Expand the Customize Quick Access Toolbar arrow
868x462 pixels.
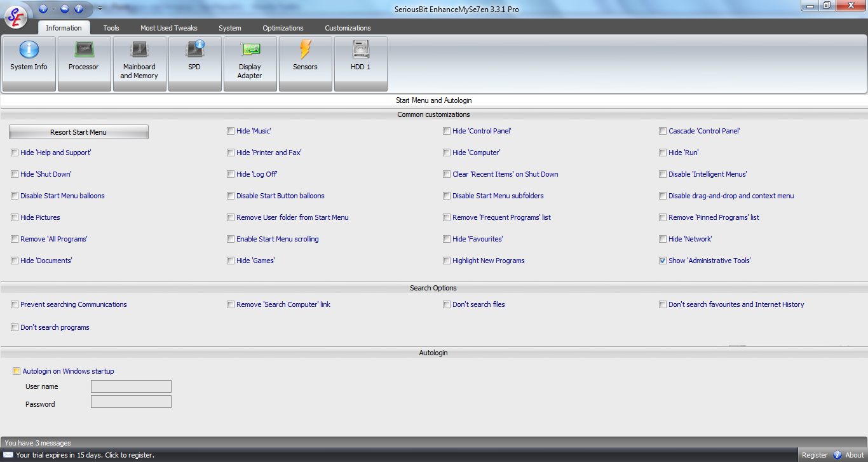(x=100, y=9)
